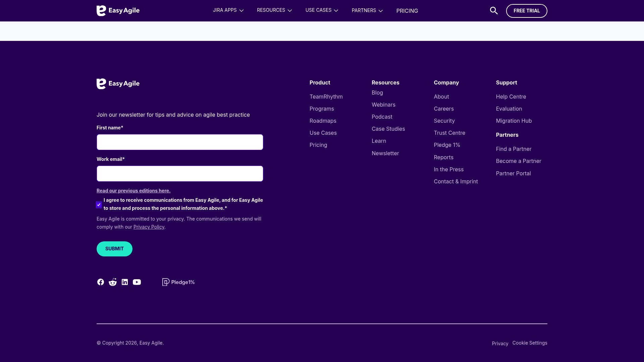
Task: Open the search magnifier icon
Action: [494, 11]
